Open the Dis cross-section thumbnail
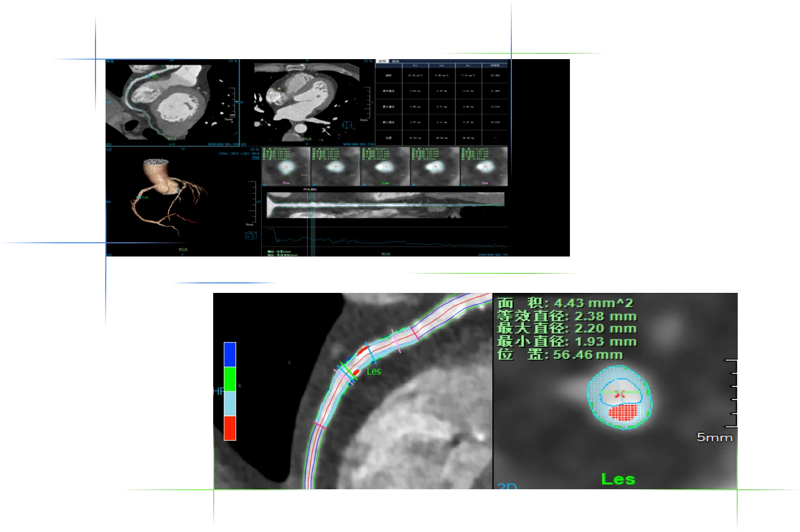Viewport: 800px width, 532px height. point(484,166)
